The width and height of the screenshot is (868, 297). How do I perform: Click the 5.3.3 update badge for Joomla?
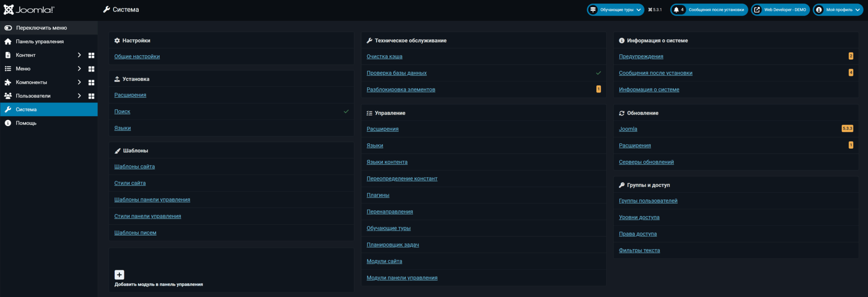point(847,128)
